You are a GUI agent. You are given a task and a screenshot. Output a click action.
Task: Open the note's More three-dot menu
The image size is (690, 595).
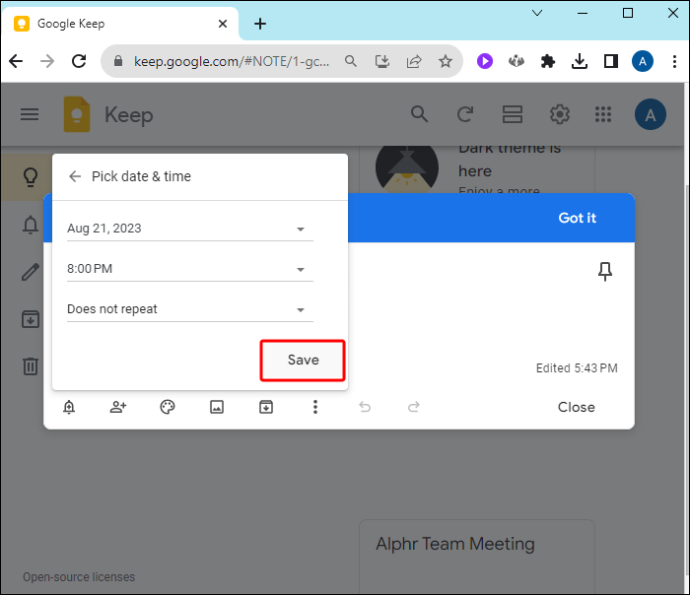click(315, 407)
